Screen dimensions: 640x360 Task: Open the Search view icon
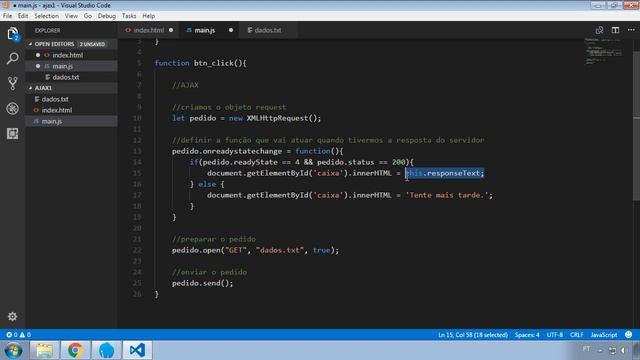point(12,58)
